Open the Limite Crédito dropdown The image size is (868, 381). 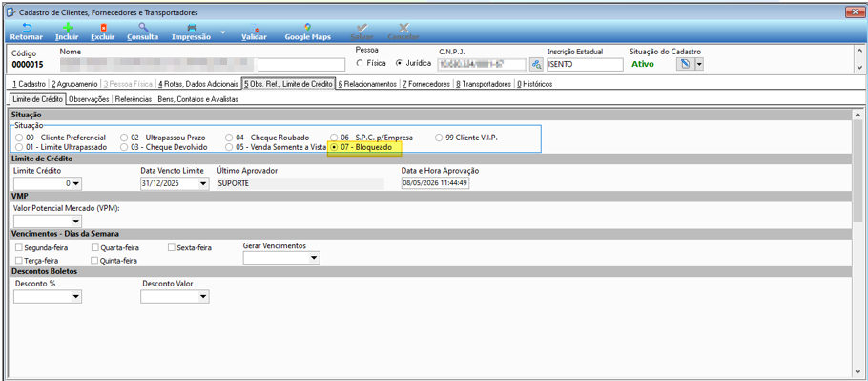(76, 183)
